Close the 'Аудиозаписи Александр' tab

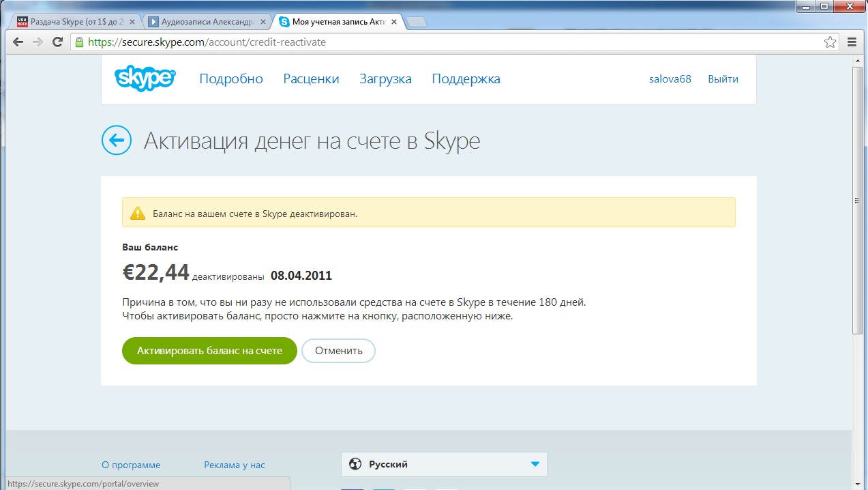click(x=262, y=22)
